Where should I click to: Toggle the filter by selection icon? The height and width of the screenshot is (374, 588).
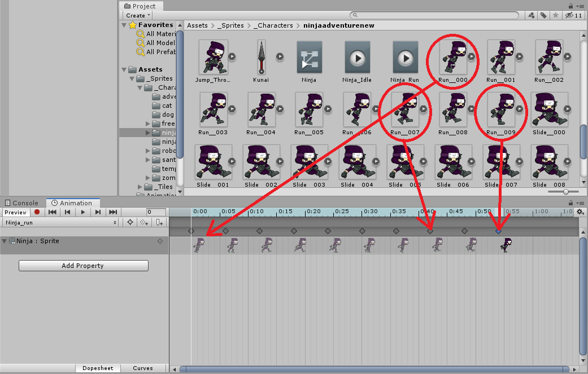pos(130,222)
